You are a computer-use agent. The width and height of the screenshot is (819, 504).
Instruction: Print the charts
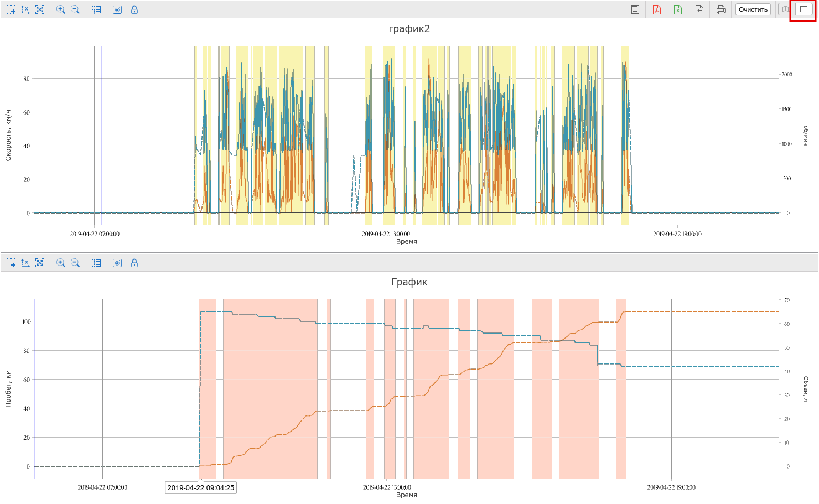click(720, 9)
